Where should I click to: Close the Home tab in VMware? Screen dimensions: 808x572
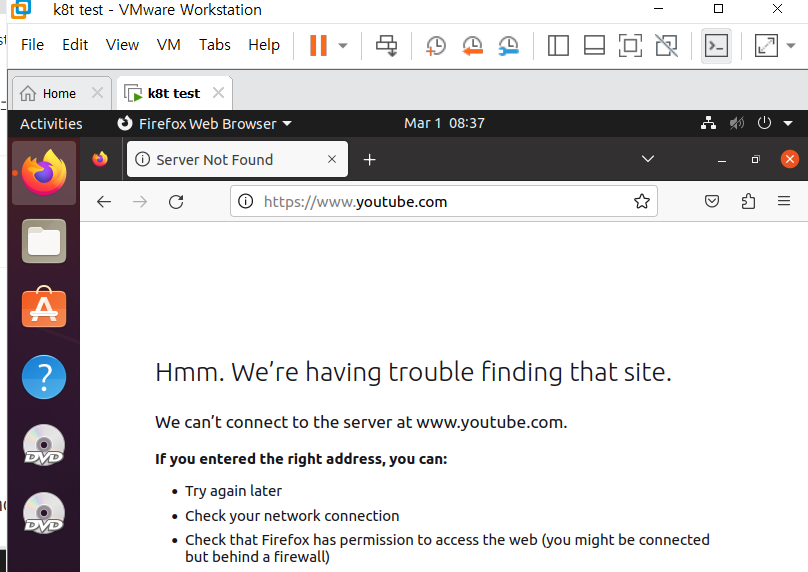tap(97, 93)
